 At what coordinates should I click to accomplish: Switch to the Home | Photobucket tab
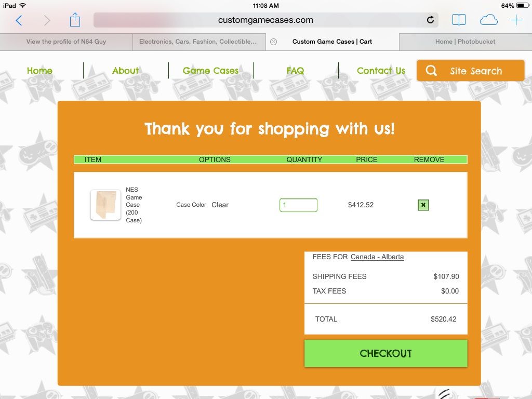click(465, 42)
